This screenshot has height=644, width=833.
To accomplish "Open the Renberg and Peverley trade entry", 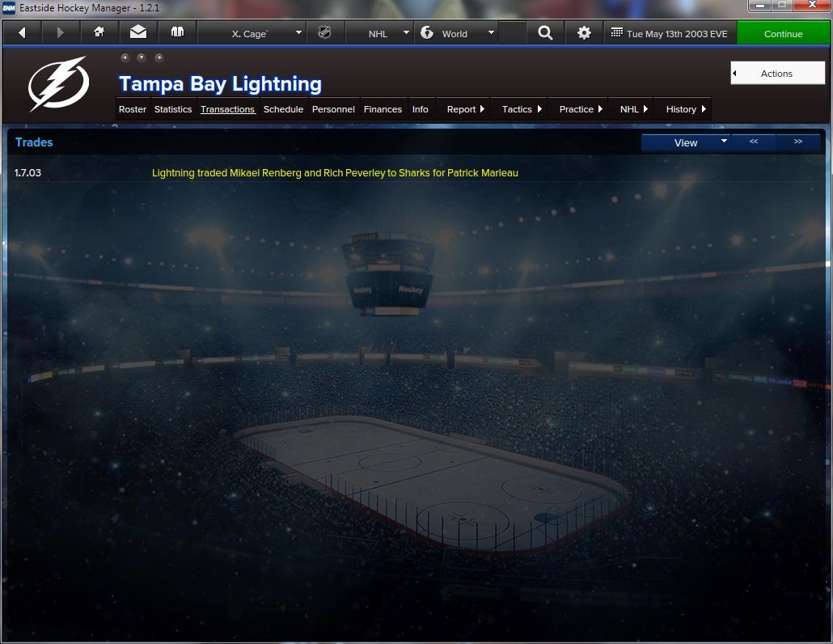I will coord(335,172).
